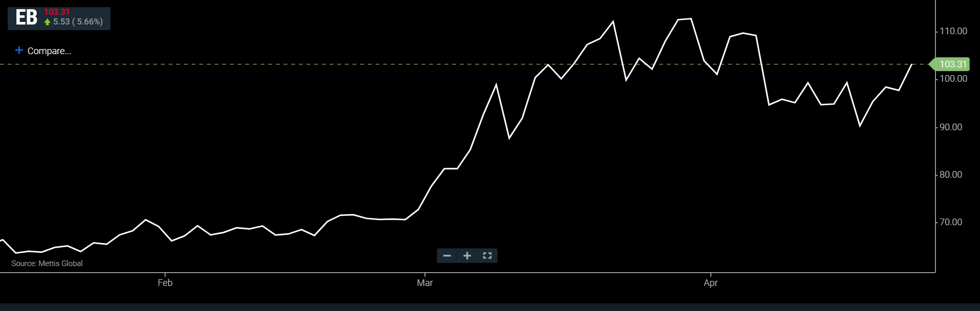The width and height of the screenshot is (980, 311).
Task: Open the Compare... symbol option
Action: [x=49, y=51]
